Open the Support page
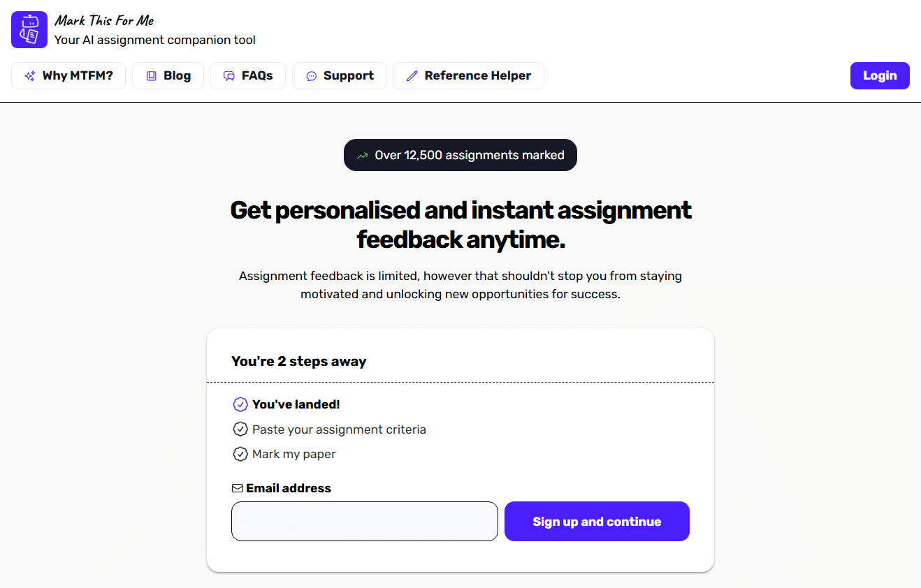The image size is (921, 588). [340, 76]
